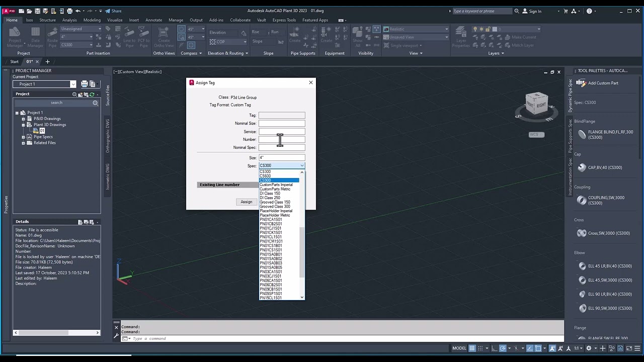Click the search magnifier icon beside keyword box

point(516,11)
